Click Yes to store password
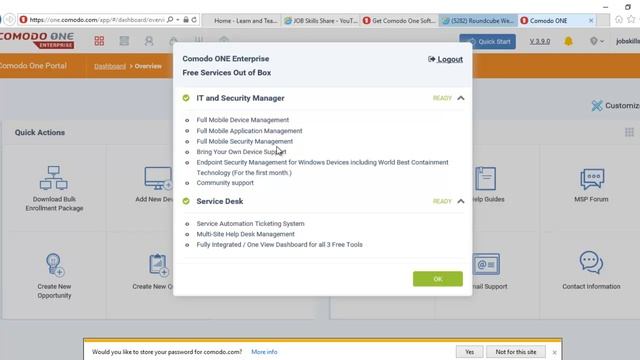The width and height of the screenshot is (640, 360). tap(469, 352)
